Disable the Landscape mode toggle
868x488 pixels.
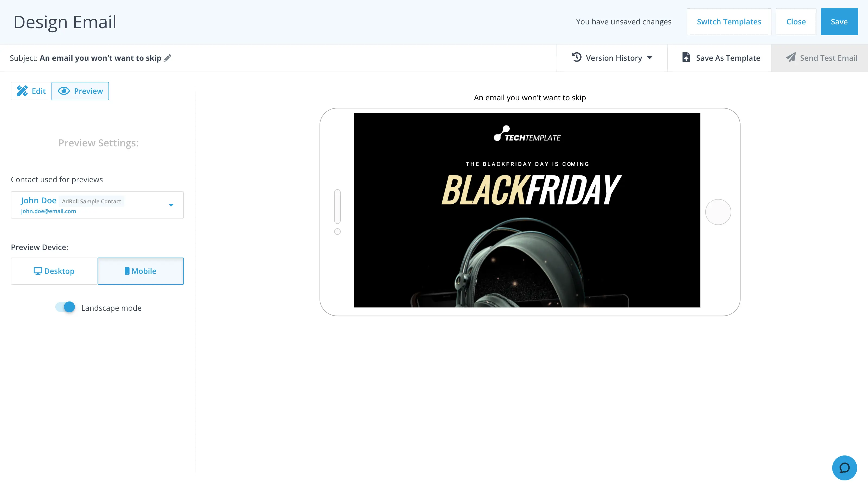66,307
